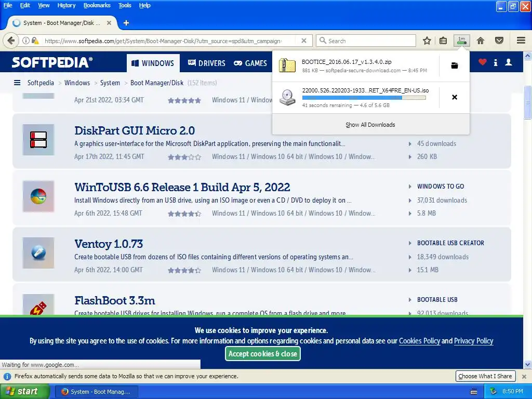The image size is (532, 399).
Task: Click the page vertical scrollbar thumb
Action: [528, 103]
